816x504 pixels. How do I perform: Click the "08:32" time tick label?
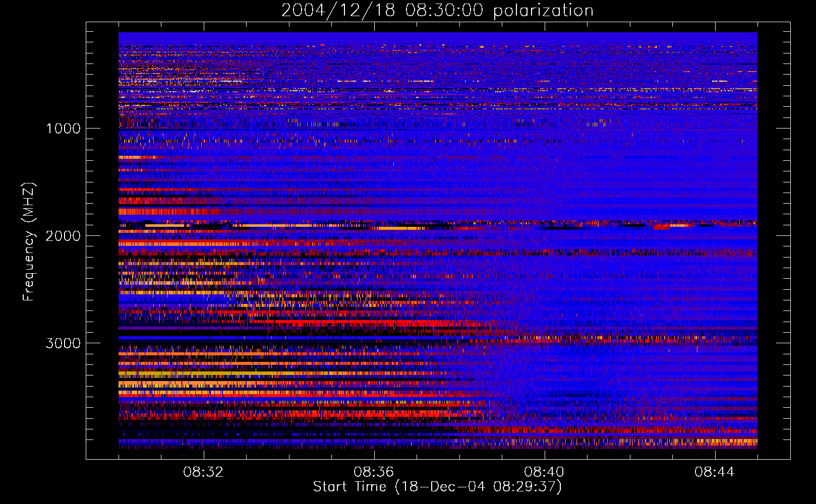[203, 472]
